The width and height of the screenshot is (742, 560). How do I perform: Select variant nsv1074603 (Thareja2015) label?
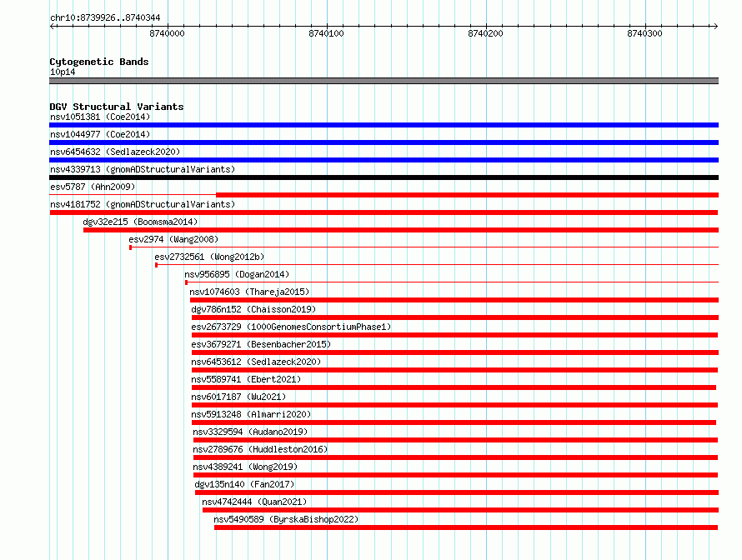(249, 292)
